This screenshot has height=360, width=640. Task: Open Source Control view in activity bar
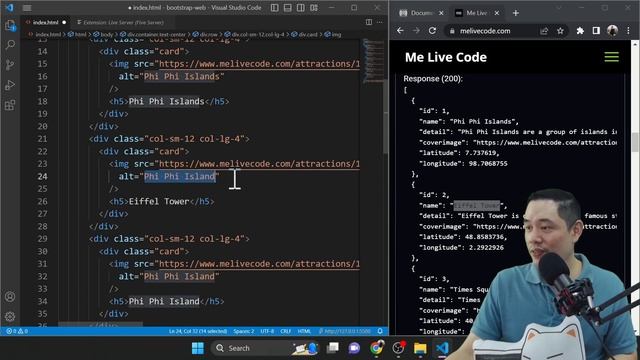[10, 65]
